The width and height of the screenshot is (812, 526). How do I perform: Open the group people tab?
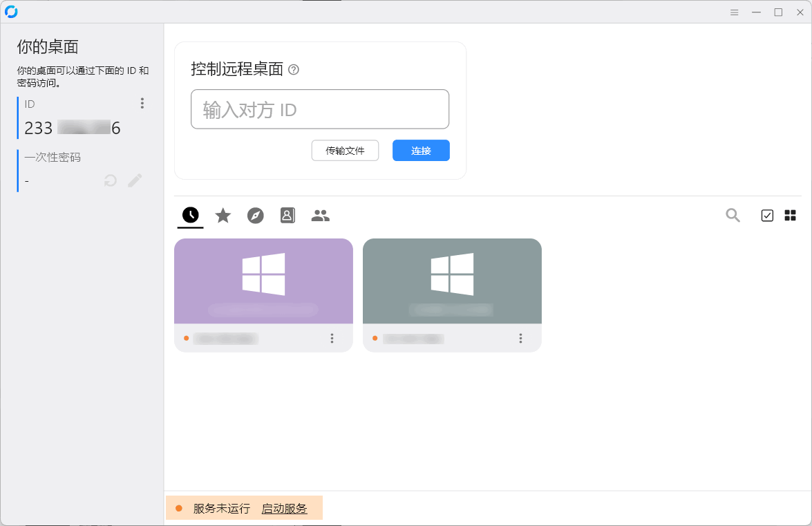pyautogui.click(x=320, y=216)
